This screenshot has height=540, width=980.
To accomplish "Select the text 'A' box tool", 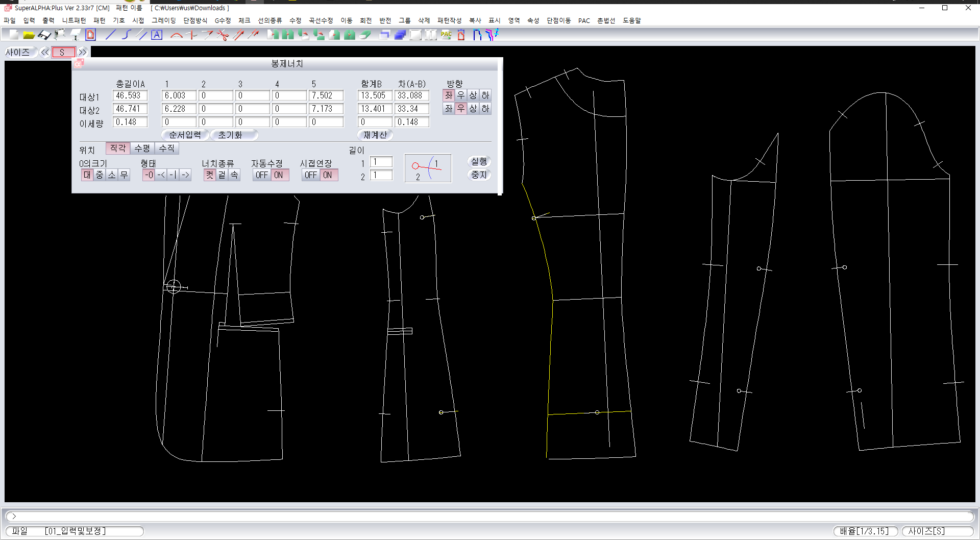I will (157, 35).
